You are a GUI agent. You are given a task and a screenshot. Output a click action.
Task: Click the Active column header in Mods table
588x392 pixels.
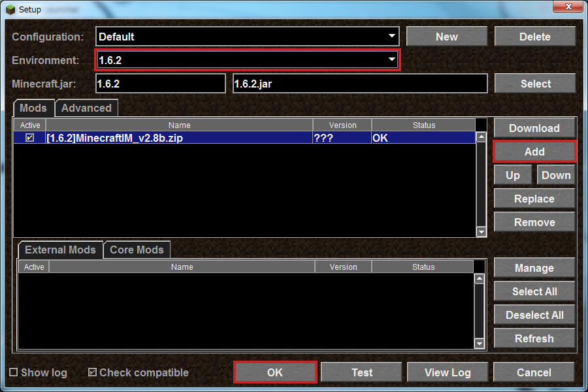30,125
